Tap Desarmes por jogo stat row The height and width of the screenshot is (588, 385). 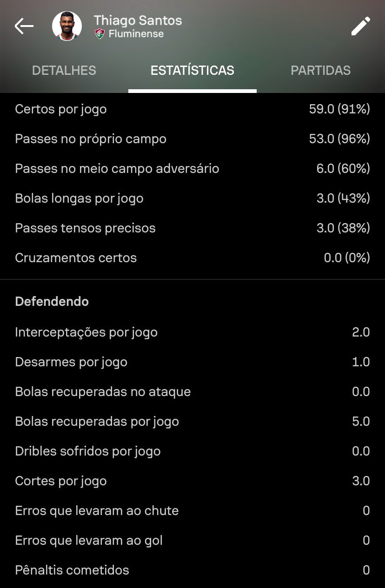point(192,362)
